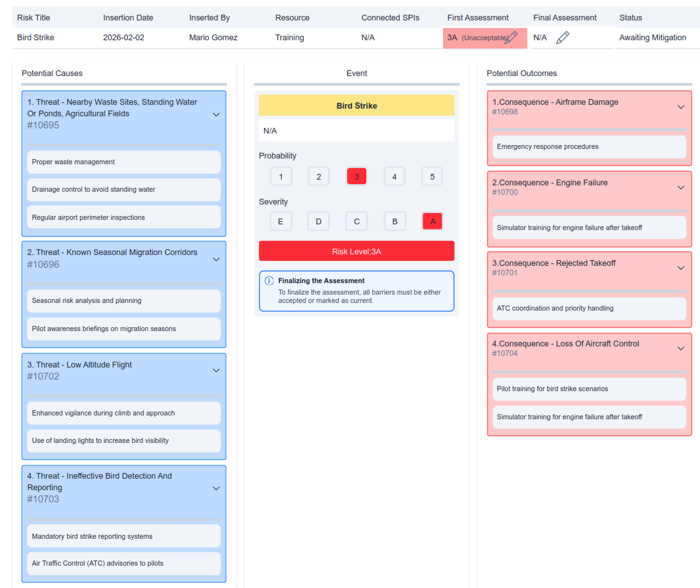Toggle the Loss Of Aircraft Control chevron
Screen dimensions: 700x588
tap(681, 348)
